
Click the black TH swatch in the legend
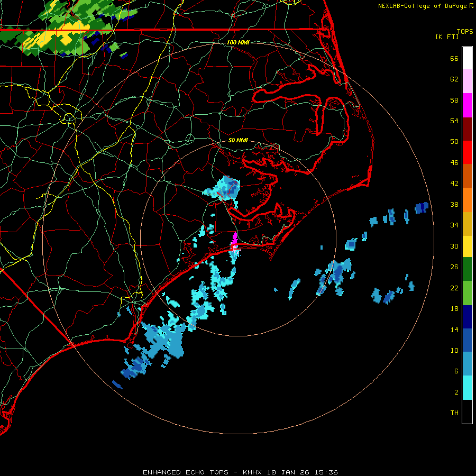click(x=467, y=411)
